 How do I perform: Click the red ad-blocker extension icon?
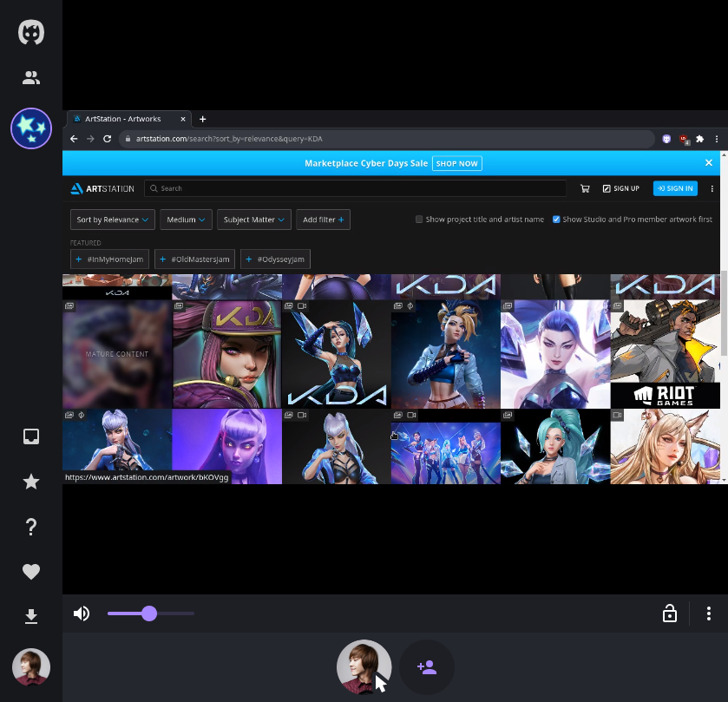684,140
